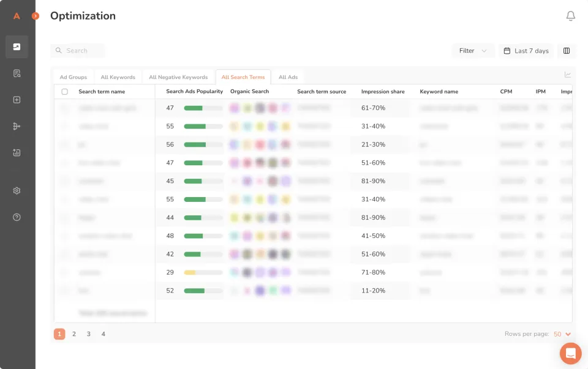Click the calendar icon in the date picker
Viewport: 588px width, 369px height.
[507, 51]
